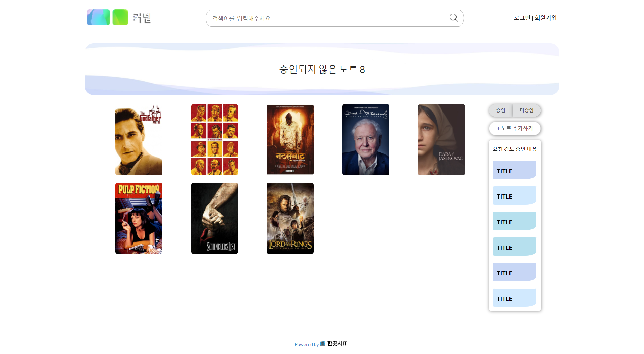Open the Schindler's List poster
Screen dimensions: 644x354
click(x=215, y=218)
